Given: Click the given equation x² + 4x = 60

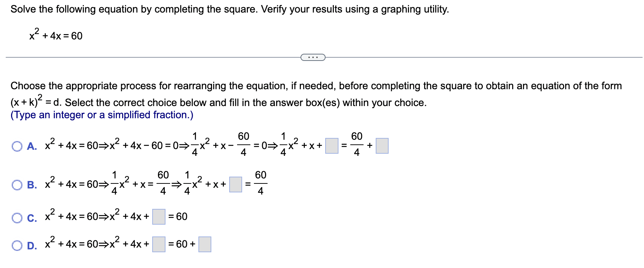Looking at the screenshot, I should pos(56,34).
